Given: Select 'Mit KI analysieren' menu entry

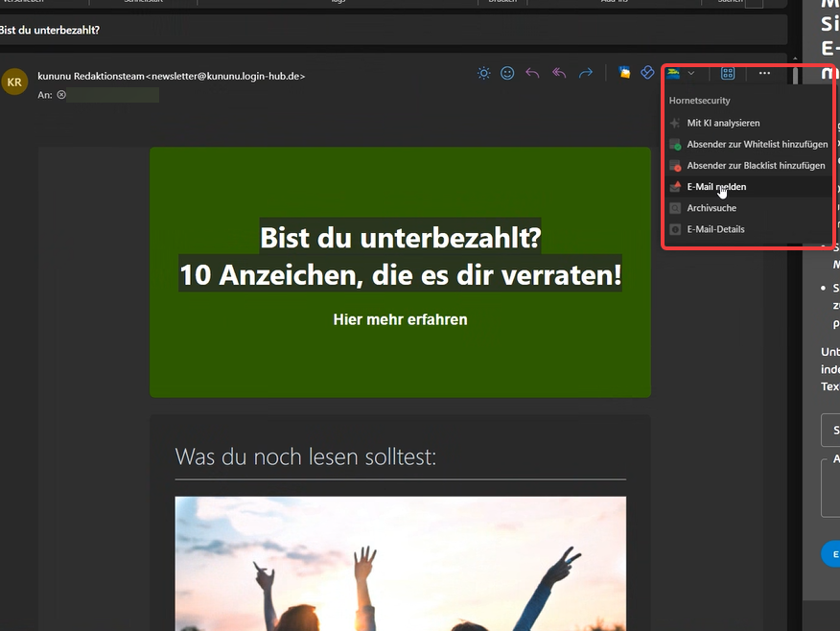Looking at the screenshot, I should tap(748, 123).
